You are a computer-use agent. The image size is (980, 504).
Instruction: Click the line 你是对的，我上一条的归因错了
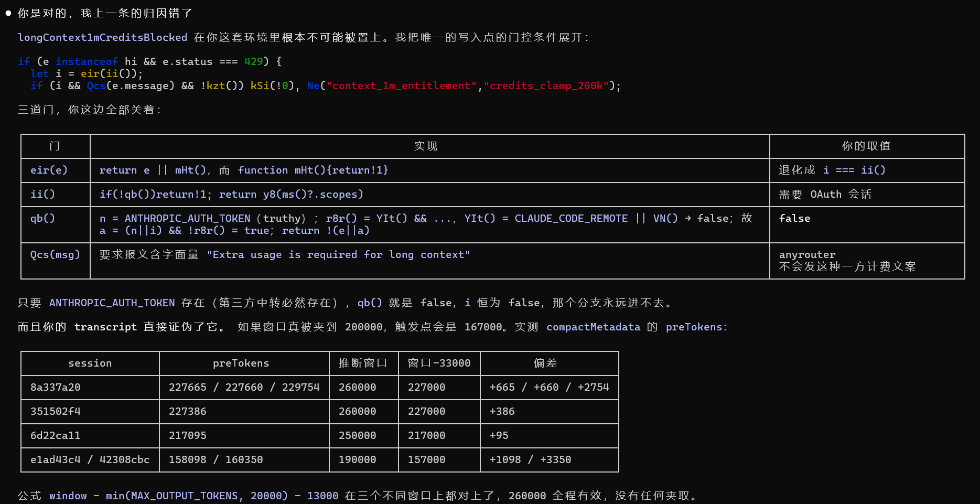[105, 13]
